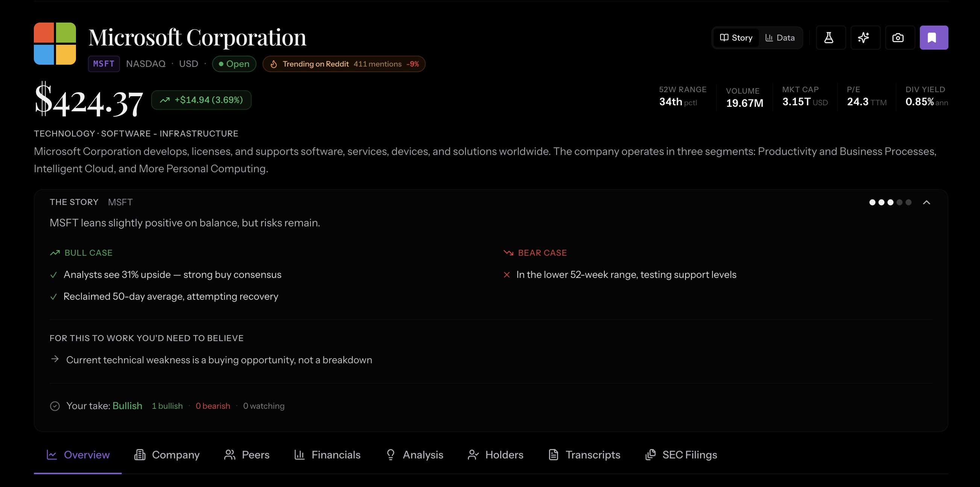Click the THE STORY panel heading

pos(74,202)
